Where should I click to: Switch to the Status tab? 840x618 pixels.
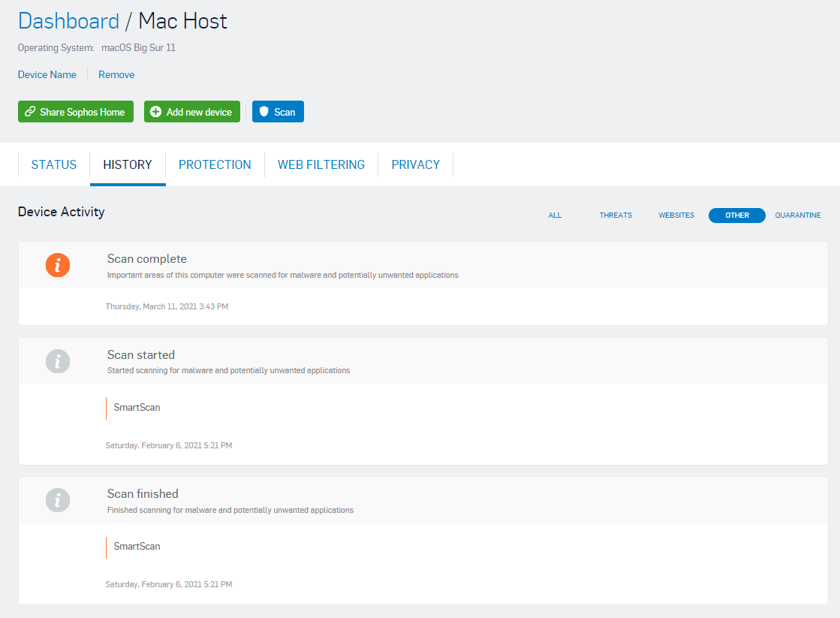click(x=54, y=164)
